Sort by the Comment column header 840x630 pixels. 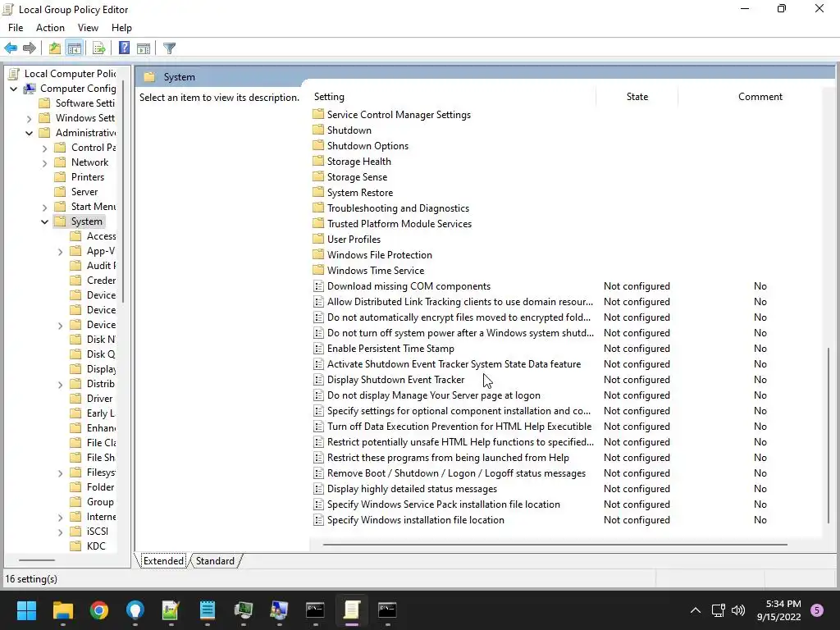click(760, 97)
